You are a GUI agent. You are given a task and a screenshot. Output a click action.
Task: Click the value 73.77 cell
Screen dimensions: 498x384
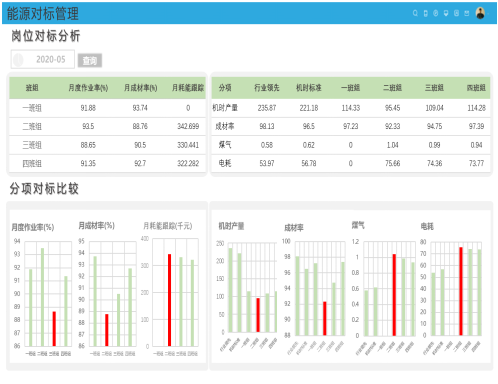point(476,163)
